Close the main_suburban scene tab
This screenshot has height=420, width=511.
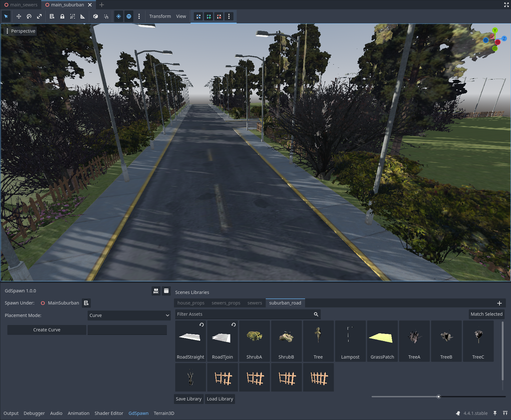click(90, 5)
